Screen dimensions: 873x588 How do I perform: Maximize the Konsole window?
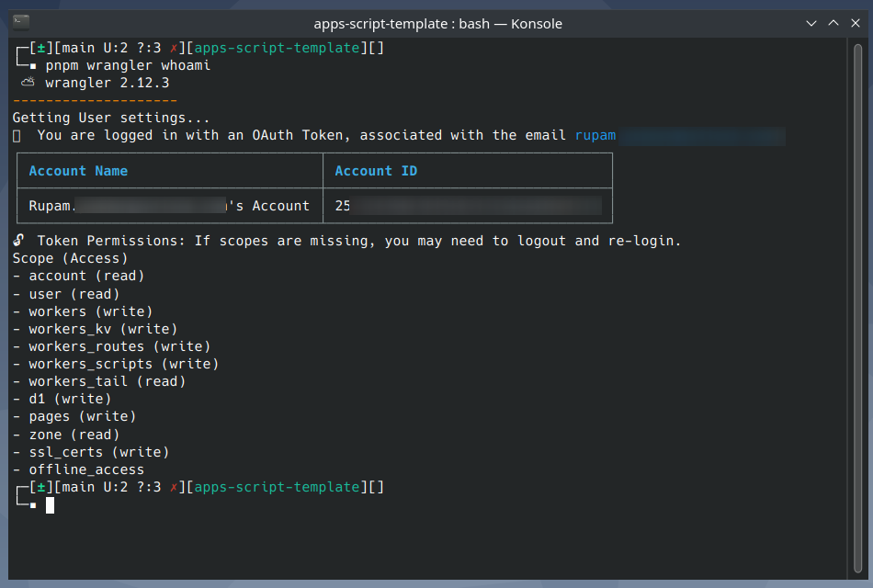coord(833,23)
